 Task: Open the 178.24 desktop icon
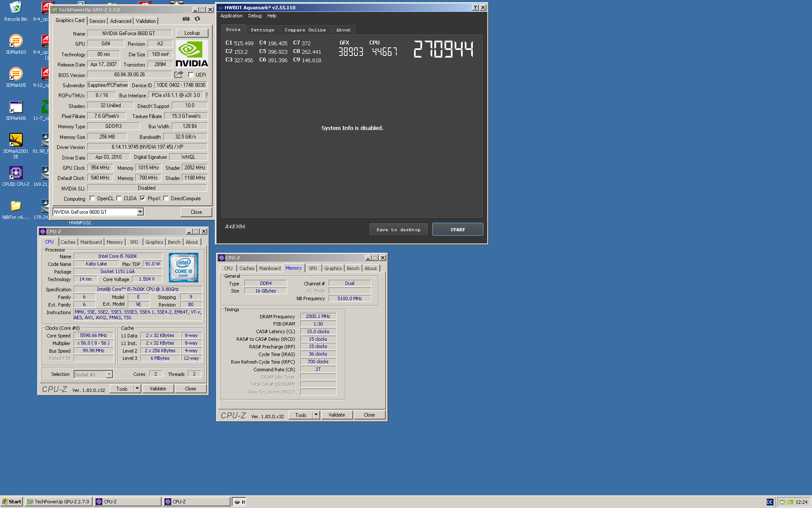[42, 210]
